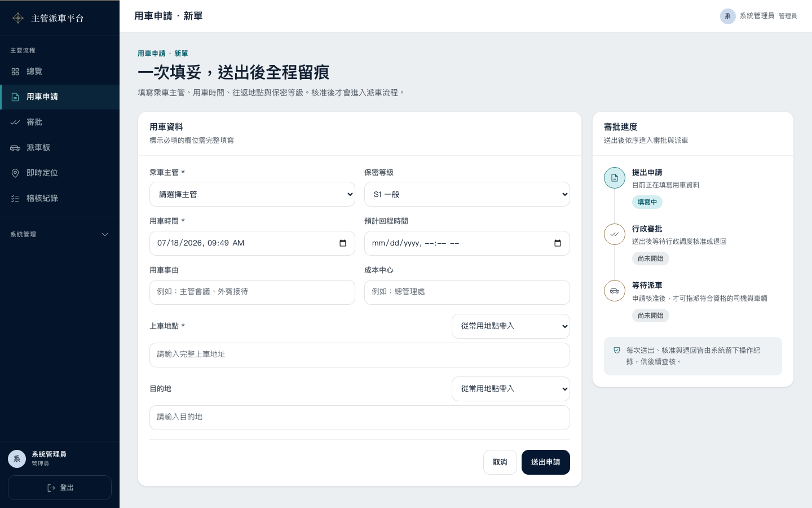Open the 保密等級 S1 一般 dropdown

pos(467,194)
